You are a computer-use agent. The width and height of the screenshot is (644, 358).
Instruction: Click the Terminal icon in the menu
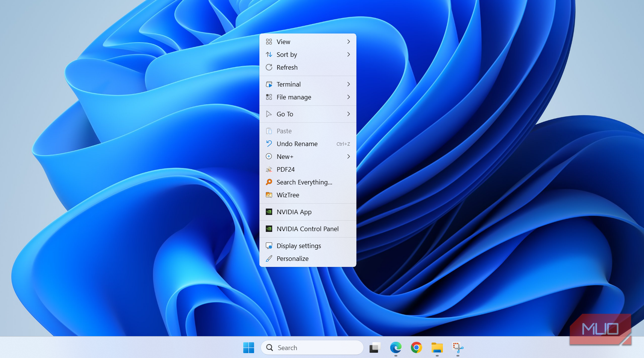269,84
